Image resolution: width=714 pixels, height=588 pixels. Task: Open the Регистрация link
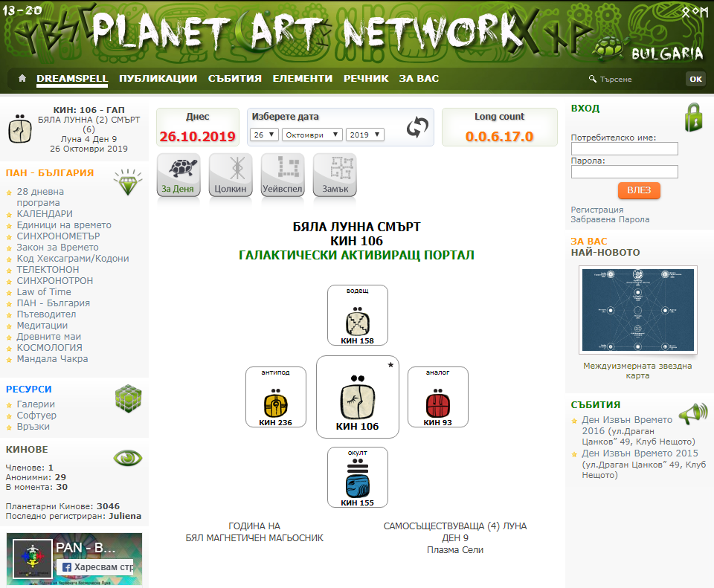[597, 210]
